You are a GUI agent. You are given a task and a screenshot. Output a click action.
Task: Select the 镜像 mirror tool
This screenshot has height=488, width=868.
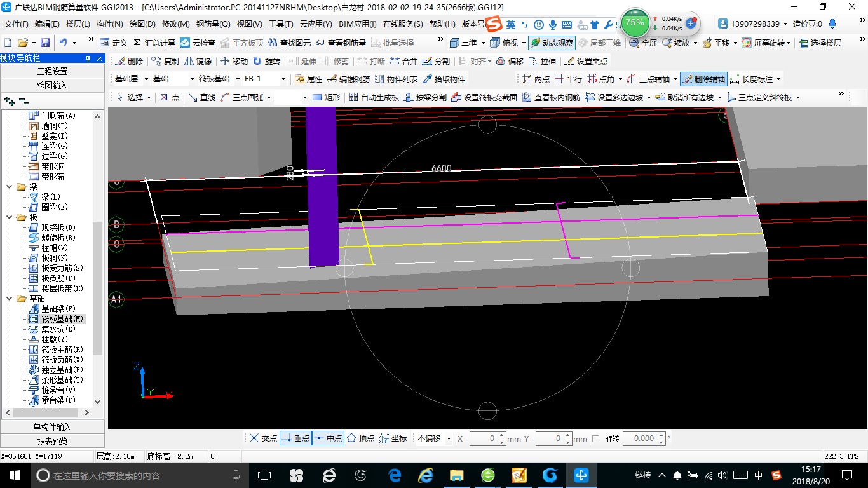[198, 61]
